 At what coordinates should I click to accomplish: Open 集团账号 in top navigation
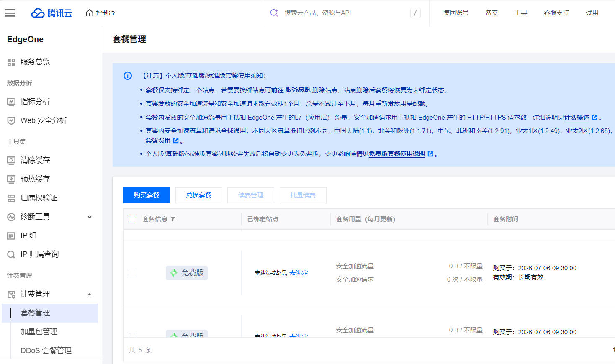(x=456, y=13)
